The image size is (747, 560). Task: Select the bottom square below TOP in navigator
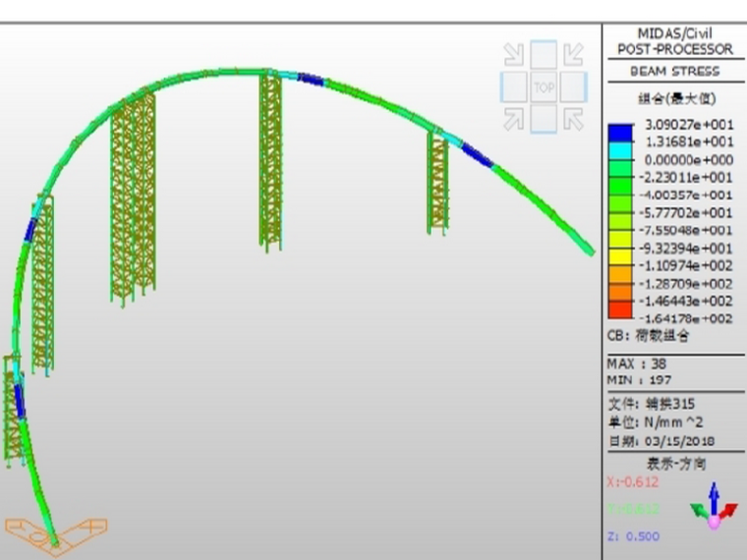(544, 119)
